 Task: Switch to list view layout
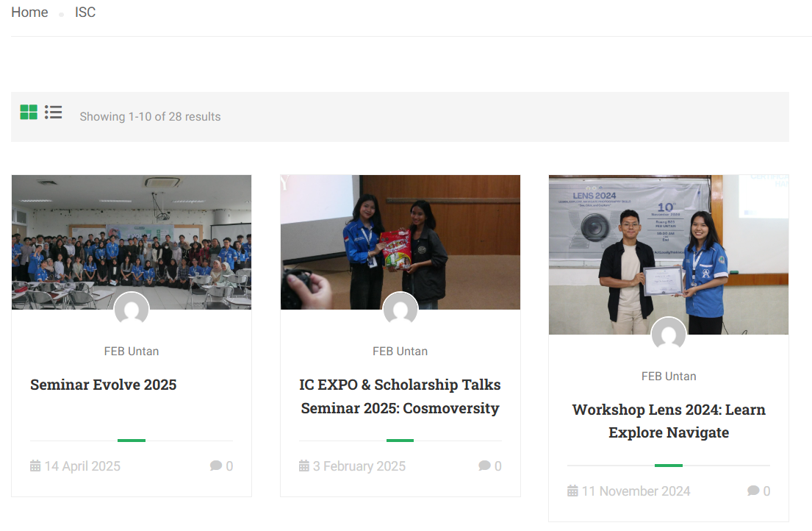[54, 112]
